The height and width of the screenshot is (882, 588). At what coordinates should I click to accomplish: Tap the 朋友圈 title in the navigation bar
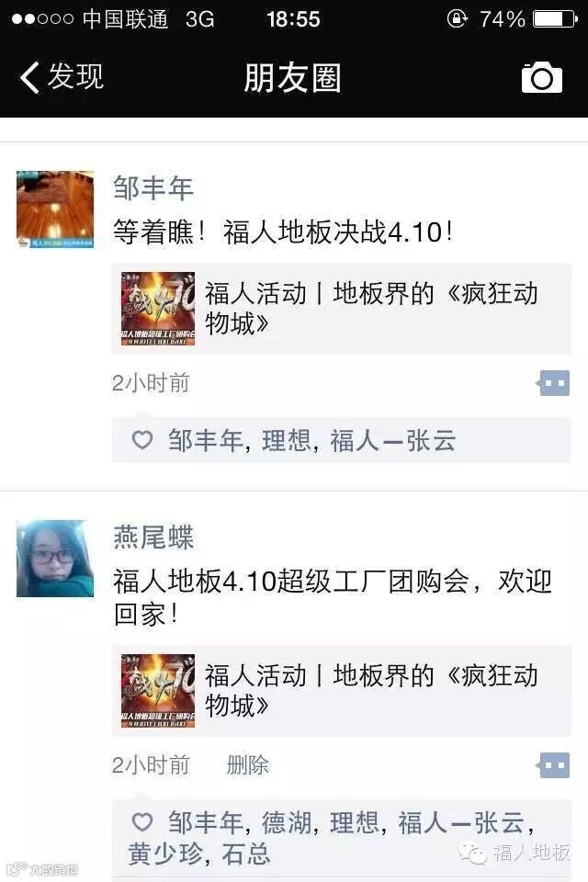[x=292, y=77]
